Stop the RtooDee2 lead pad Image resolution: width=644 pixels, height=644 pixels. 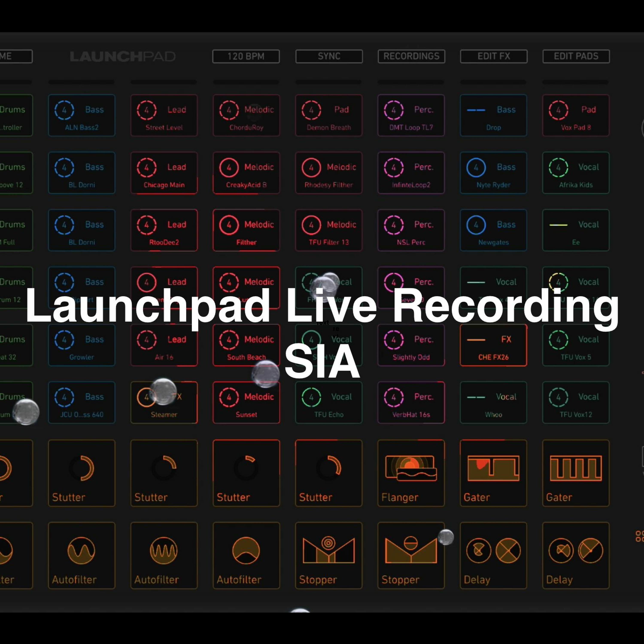(164, 230)
